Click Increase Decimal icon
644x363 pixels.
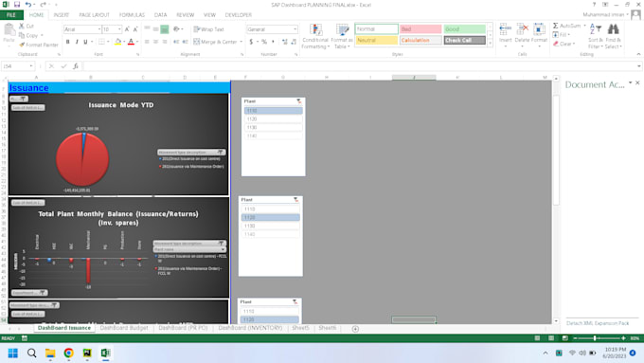pos(285,42)
